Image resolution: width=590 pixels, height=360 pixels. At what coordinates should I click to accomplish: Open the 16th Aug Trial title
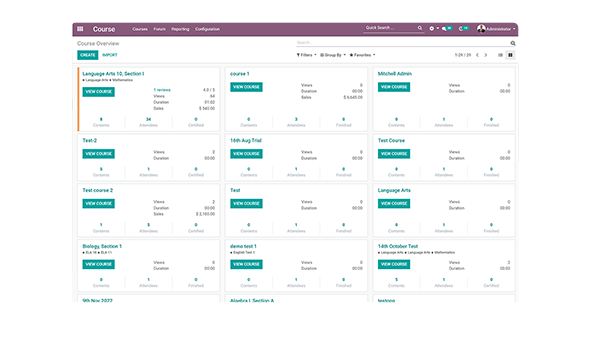pos(246,140)
